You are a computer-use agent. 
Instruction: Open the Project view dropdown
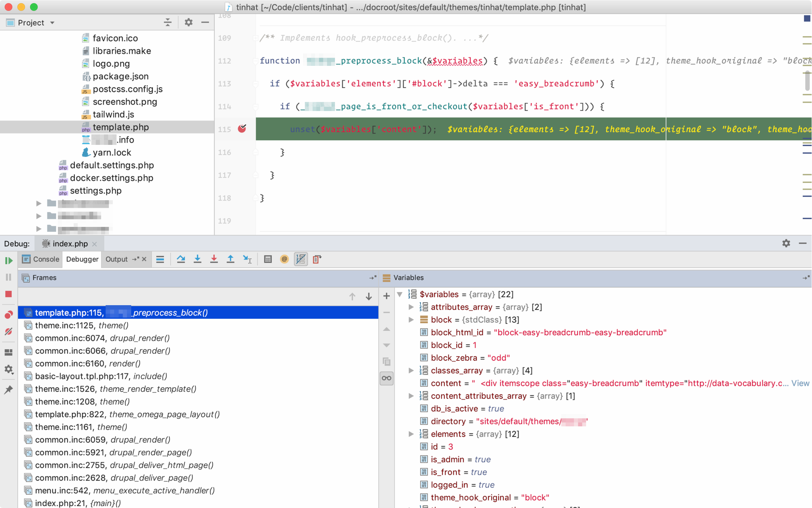pyautogui.click(x=53, y=23)
